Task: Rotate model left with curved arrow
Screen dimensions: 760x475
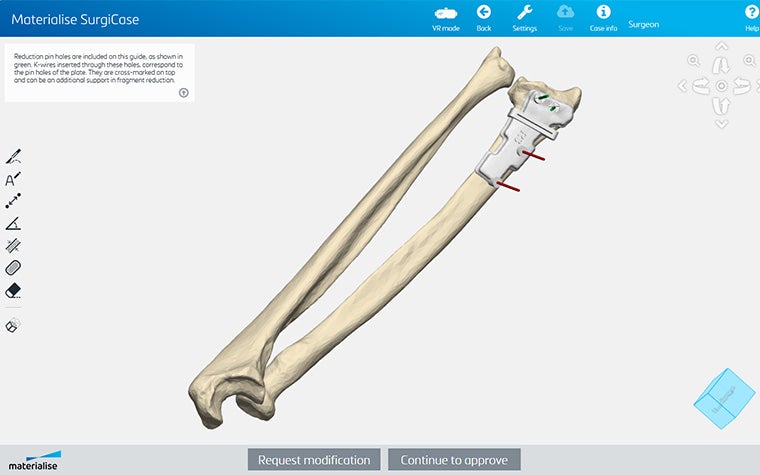Action: tap(701, 86)
